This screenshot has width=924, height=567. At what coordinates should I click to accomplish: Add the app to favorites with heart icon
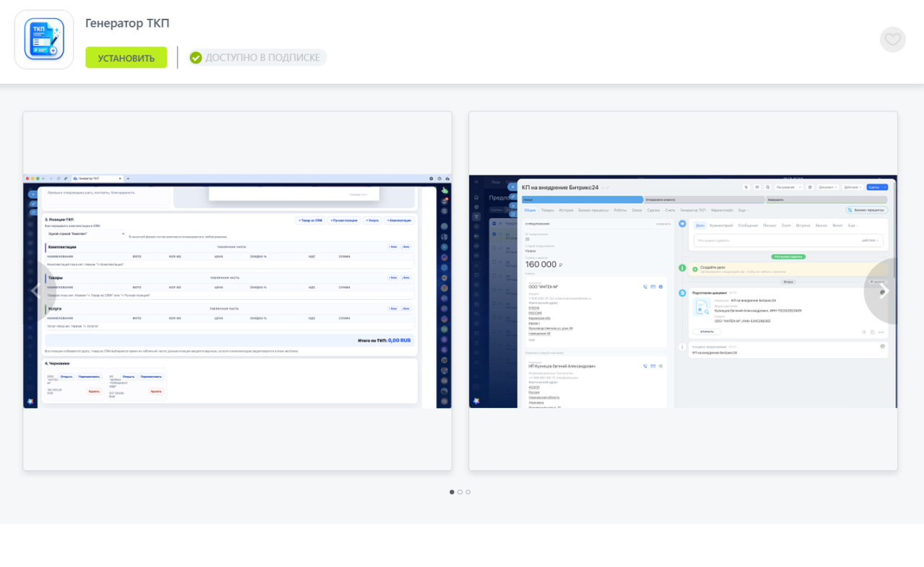click(x=893, y=40)
